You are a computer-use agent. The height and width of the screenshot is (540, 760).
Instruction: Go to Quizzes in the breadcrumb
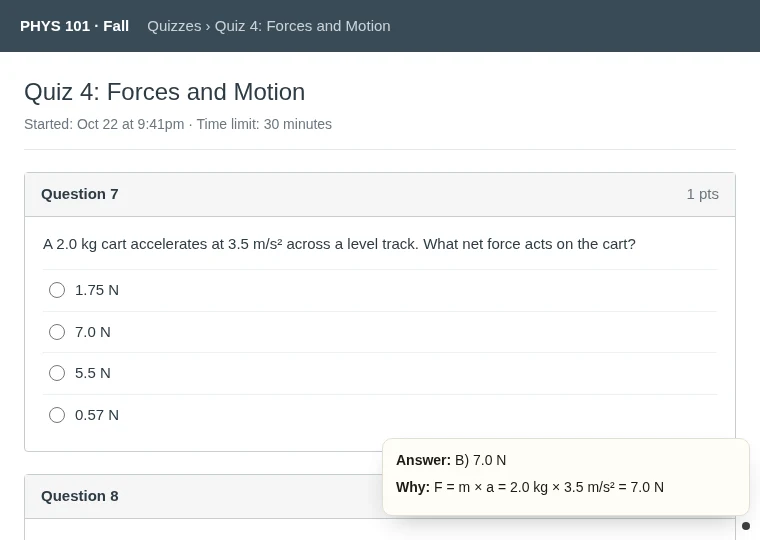tap(174, 26)
